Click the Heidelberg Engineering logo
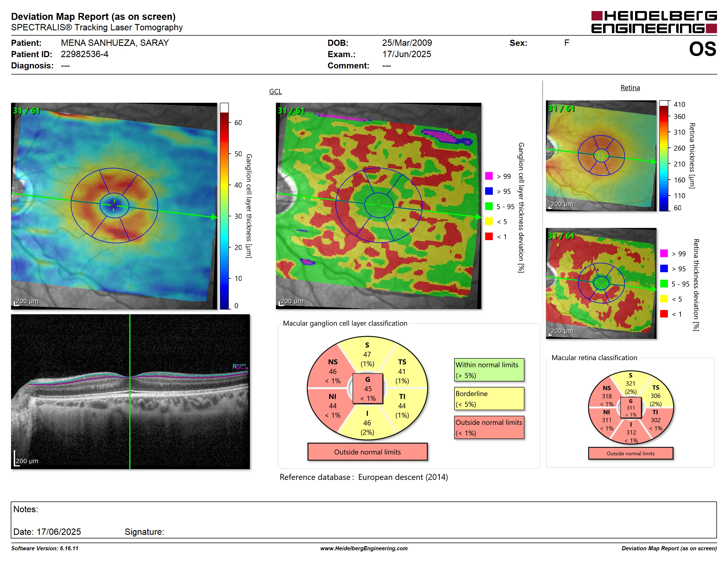Image resolution: width=728 pixels, height=563 pixels. pyautogui.click(x=654, y=22)
